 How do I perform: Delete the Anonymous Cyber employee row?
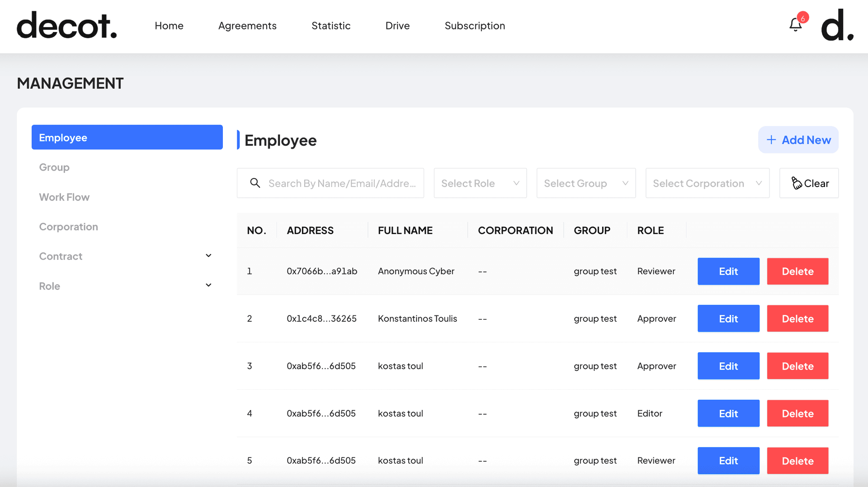coord(797,271)
